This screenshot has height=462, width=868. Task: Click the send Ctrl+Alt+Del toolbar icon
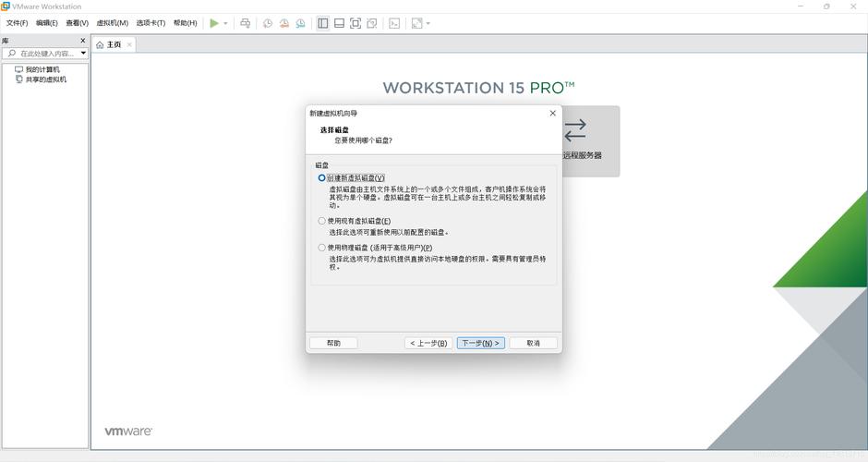click(246, 23)
